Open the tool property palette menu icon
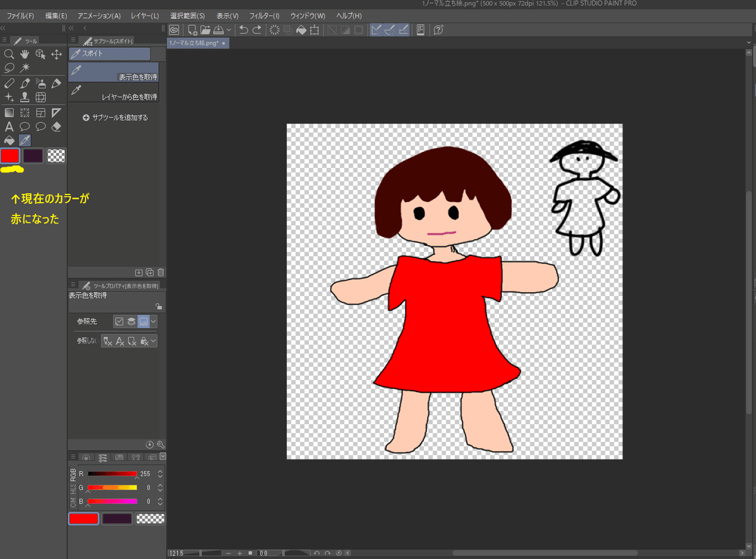Screen dimensions: 756x559 tap(73, 285)
